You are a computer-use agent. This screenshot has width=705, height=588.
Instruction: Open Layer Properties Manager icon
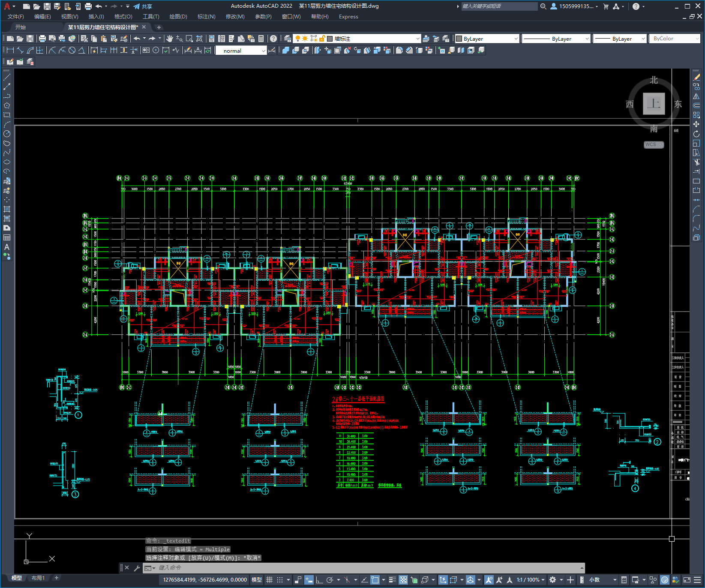(288, 39)
